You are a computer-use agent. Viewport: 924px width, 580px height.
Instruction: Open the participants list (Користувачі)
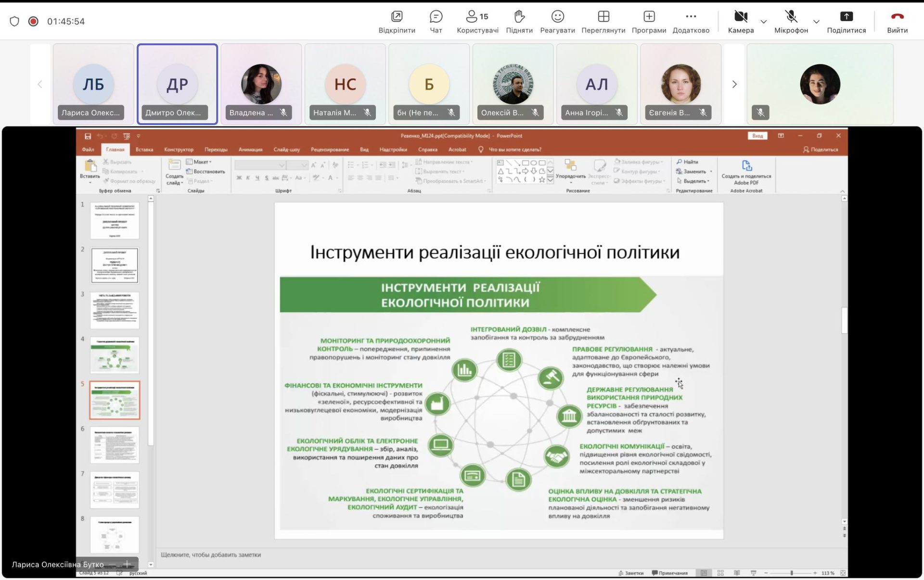pyautogui.click(x=477, y=22)
